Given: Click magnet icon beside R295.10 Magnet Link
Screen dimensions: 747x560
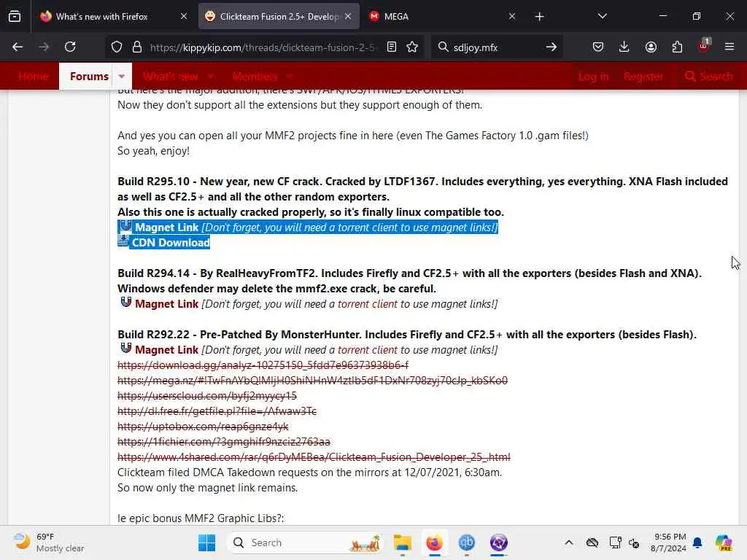Looking at the screenshot, I should pos(125,226).
